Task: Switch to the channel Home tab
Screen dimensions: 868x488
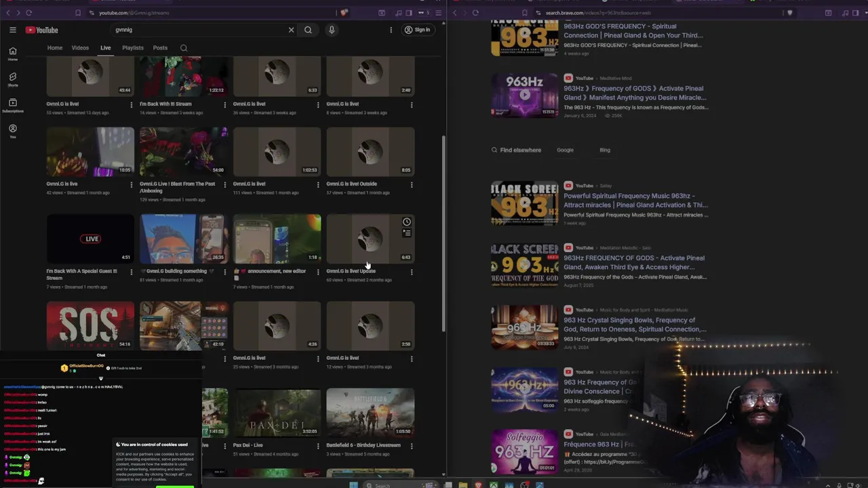Action: click(55, 48)
